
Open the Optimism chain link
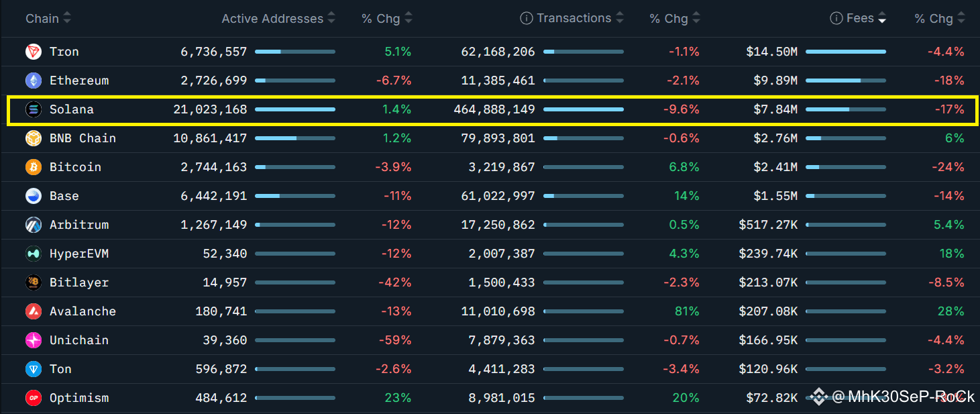(79, 398)
